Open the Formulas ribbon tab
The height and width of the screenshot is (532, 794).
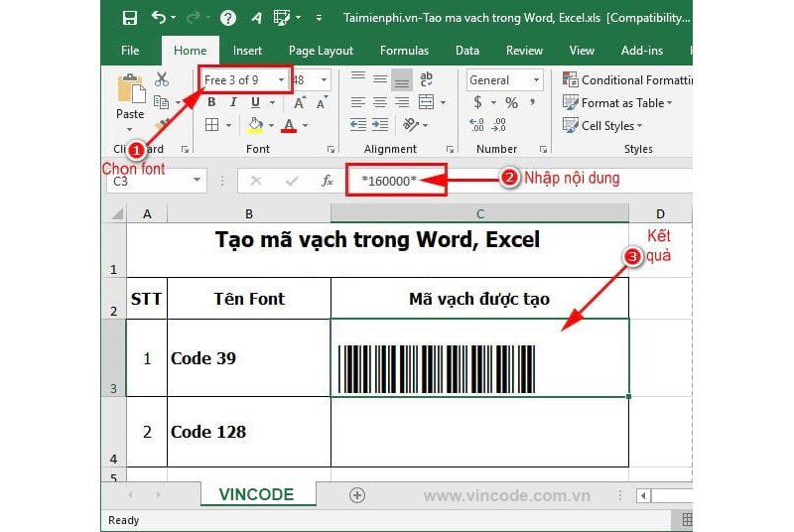coord(404,51)
